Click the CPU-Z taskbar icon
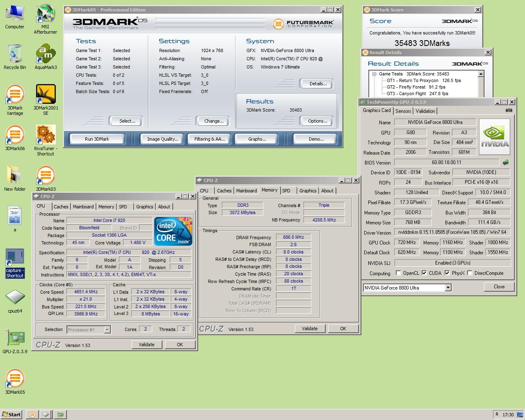The image size is (525, 420). pyautogui.click(x=46, y=415)
